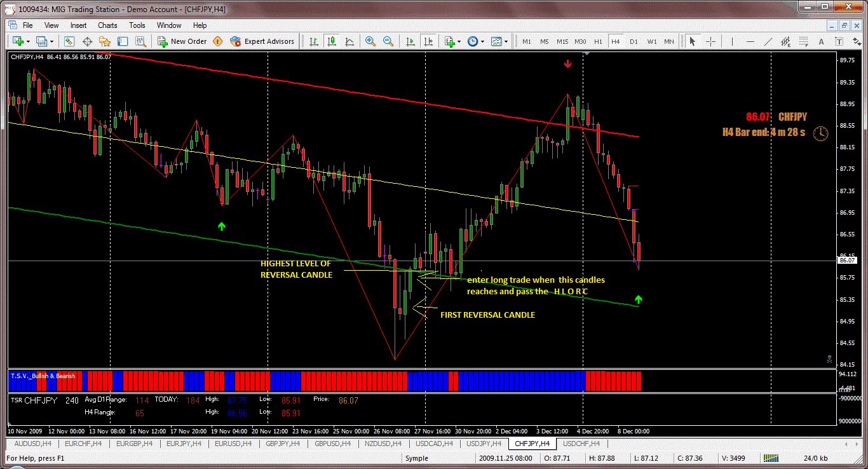
Task: Expand the Periods dropdown arrow
Action: coord(482,41)
